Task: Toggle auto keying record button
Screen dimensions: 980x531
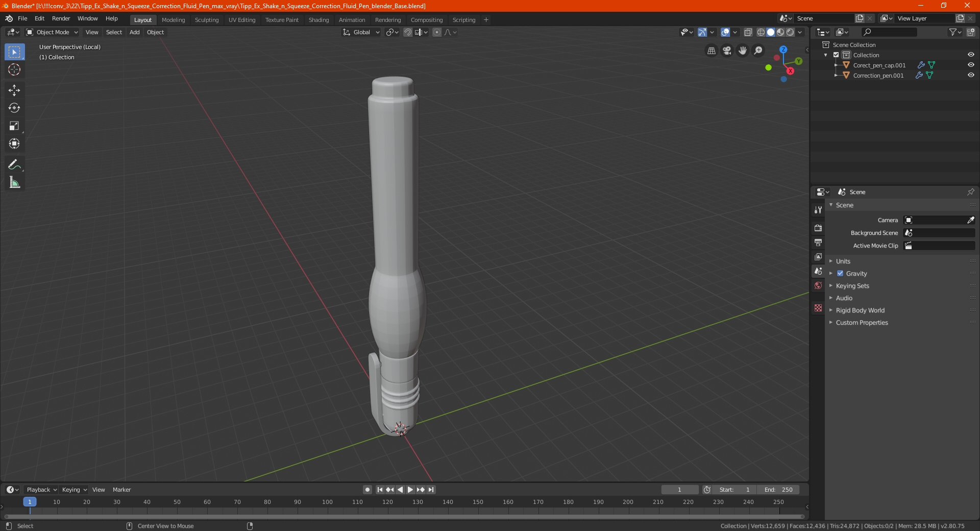Action: click(367, 490)
